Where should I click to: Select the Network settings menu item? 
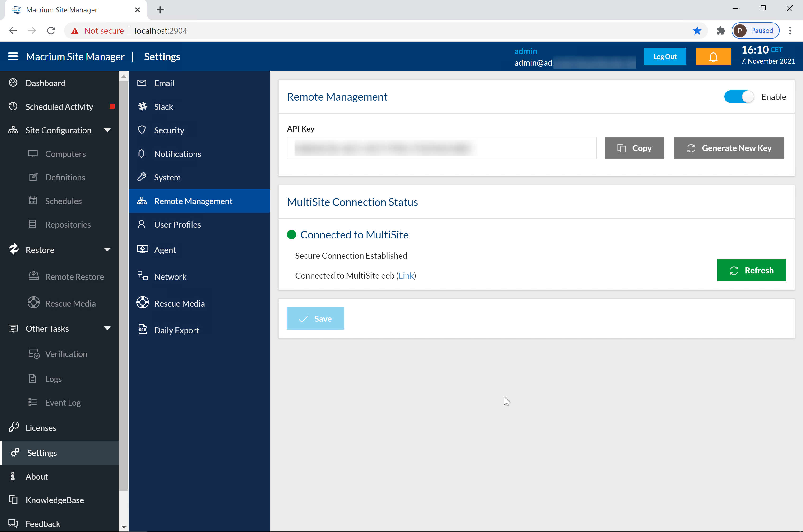tap(170, 276)
